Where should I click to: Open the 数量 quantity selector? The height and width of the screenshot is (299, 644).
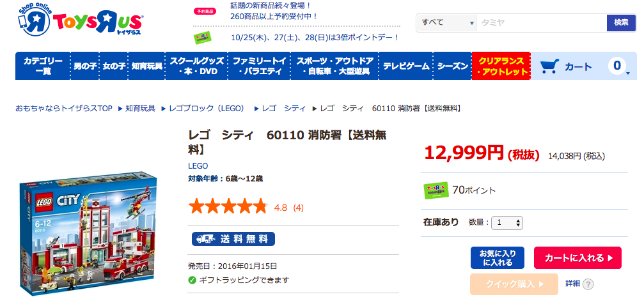[507, 223]
